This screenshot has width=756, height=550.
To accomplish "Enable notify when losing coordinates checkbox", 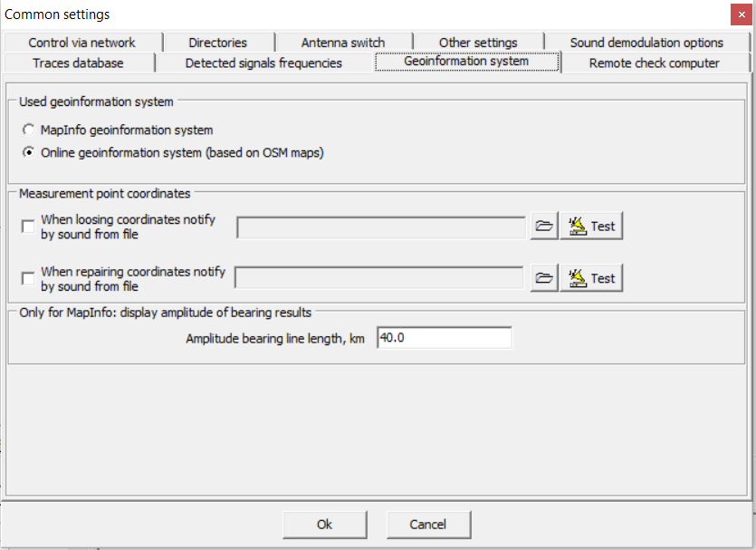I will coord(28,227).
